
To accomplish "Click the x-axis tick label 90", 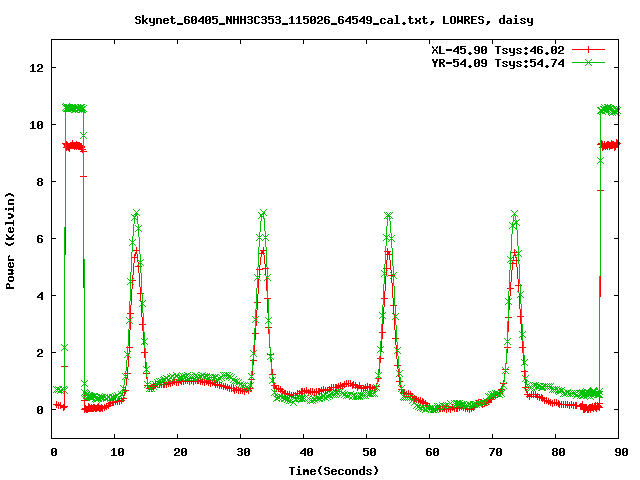I will pos(621,452).
